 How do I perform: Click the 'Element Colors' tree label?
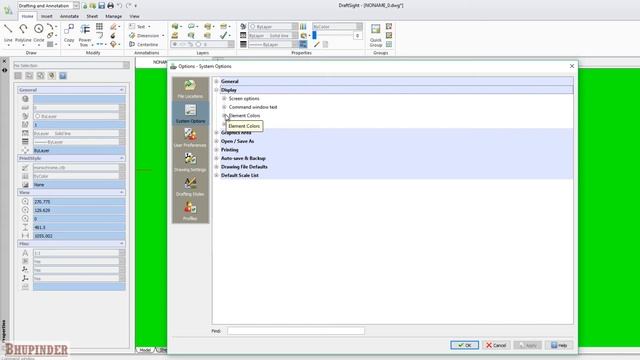tap(244, 116)
